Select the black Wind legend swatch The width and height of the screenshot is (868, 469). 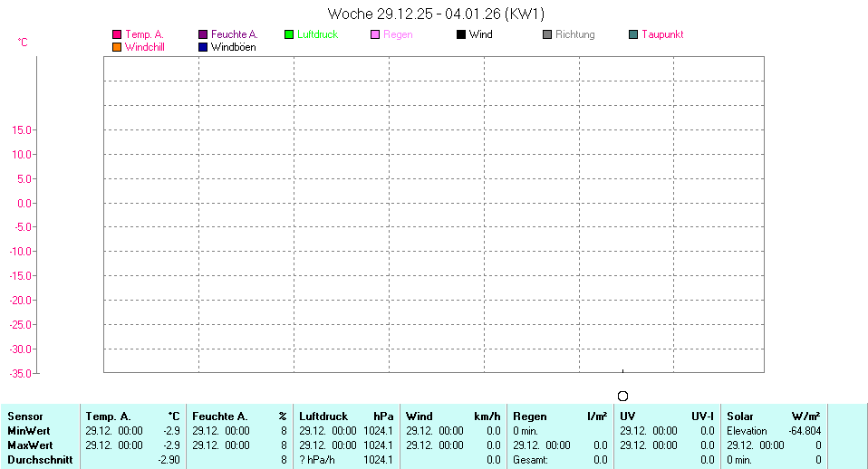coord(461,34)
